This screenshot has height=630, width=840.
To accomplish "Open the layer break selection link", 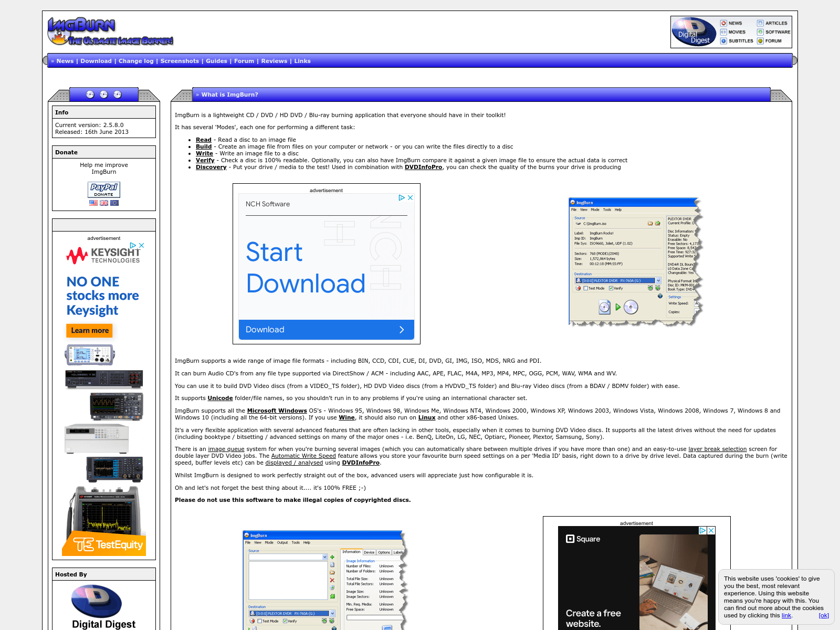I will point(718,449).
